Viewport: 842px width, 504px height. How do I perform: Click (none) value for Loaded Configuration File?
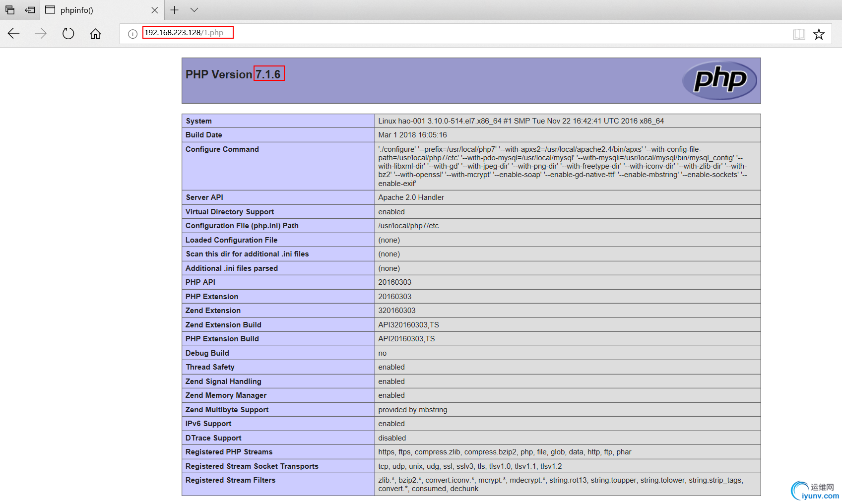click(x=389, y=240)
